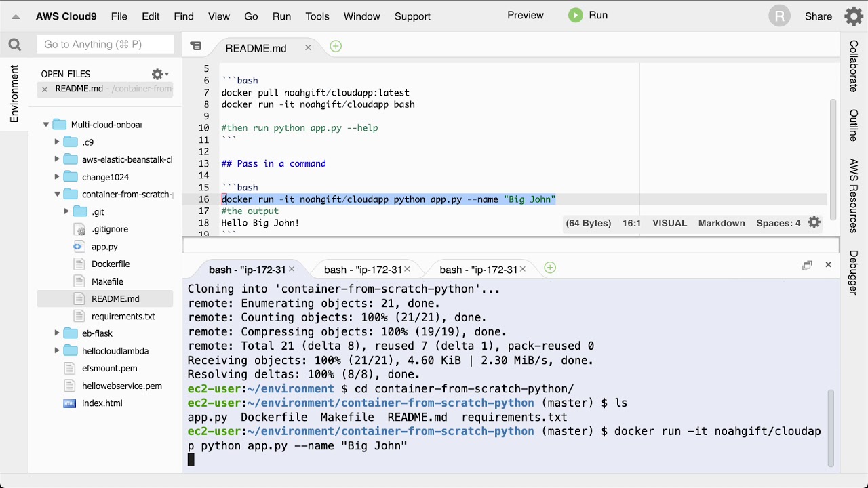
Task: Select the hellowebservice.pem file icon
Action: [x=69, y=386]
